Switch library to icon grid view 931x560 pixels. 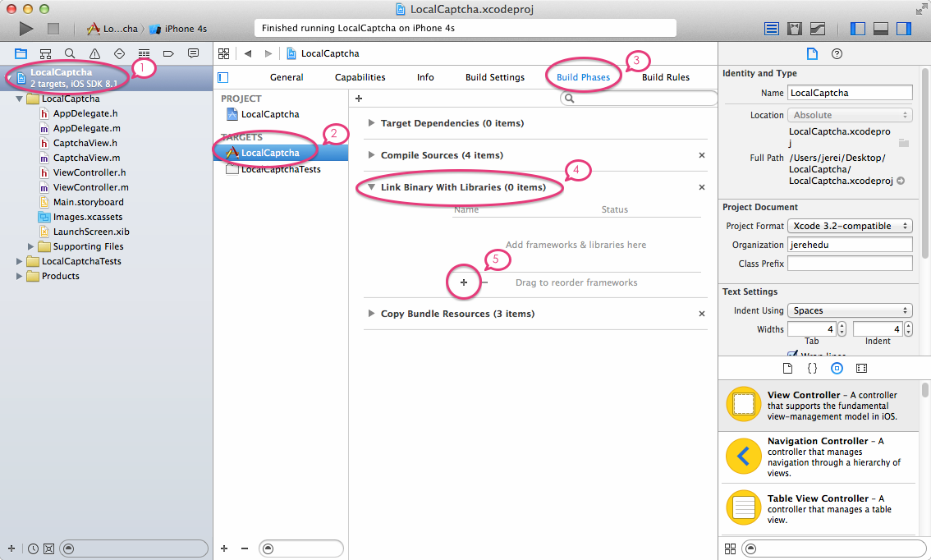[x=731, y=549]
